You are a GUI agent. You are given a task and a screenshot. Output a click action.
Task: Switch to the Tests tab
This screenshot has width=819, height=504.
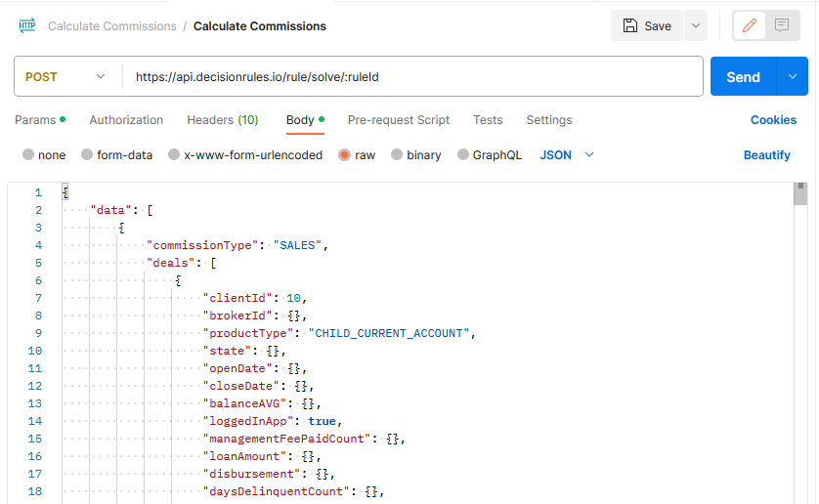point(488,120)
